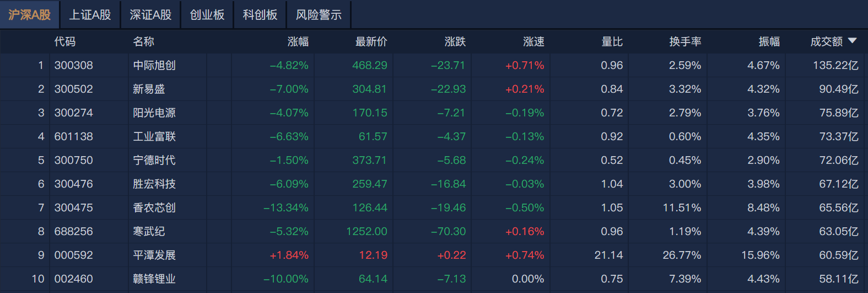
Task: Switch to the 上证A股 tab
Action: [90, 15]
